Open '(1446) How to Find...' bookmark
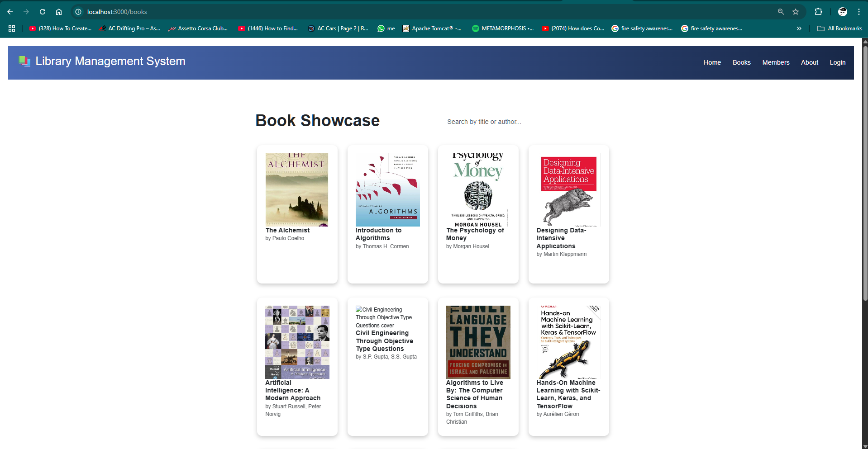 pyautogui.click(x=268, y=28)
